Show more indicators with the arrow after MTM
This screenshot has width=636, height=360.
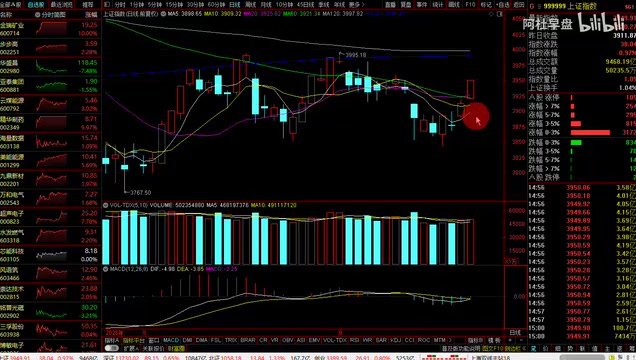pyautogui.click(x=450, y=340)
